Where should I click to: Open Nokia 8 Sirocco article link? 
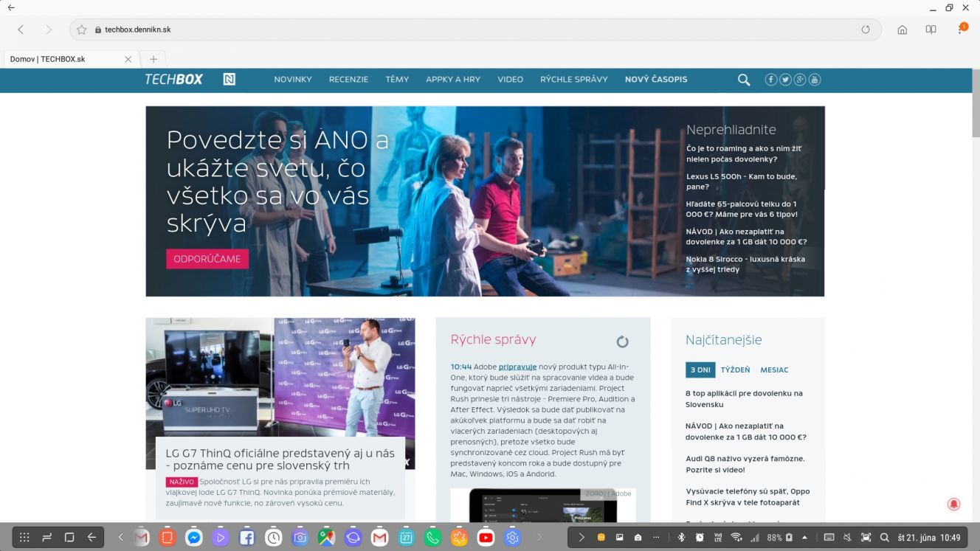click(745, 264)
